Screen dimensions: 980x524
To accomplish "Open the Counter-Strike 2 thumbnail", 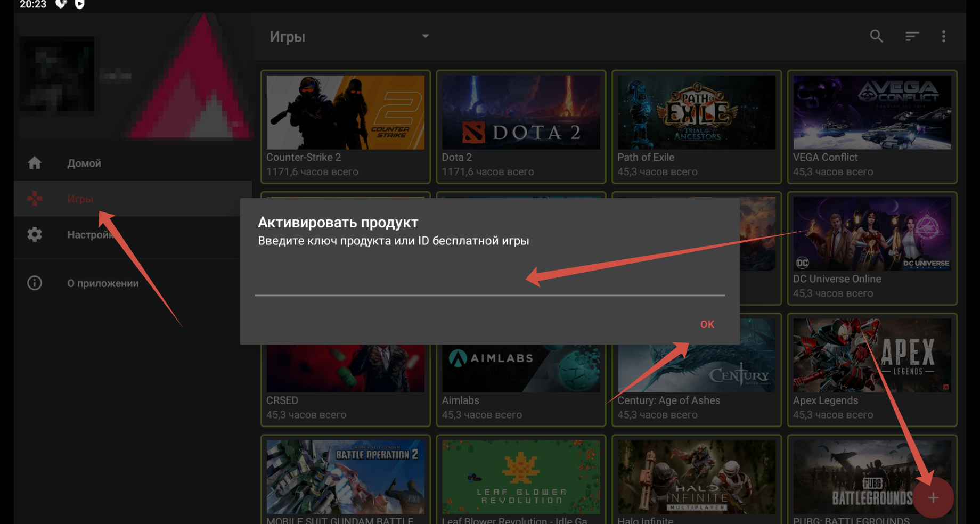I will [346, 112].
